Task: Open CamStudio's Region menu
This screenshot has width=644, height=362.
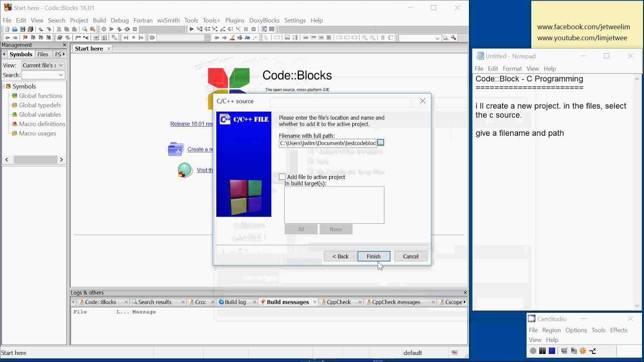Action: pos(551,330)
